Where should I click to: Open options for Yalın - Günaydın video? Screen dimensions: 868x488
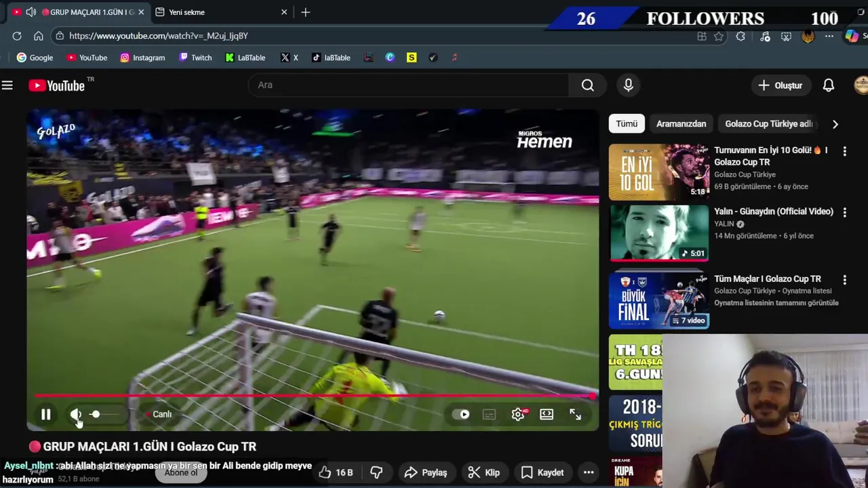[845, 212]
